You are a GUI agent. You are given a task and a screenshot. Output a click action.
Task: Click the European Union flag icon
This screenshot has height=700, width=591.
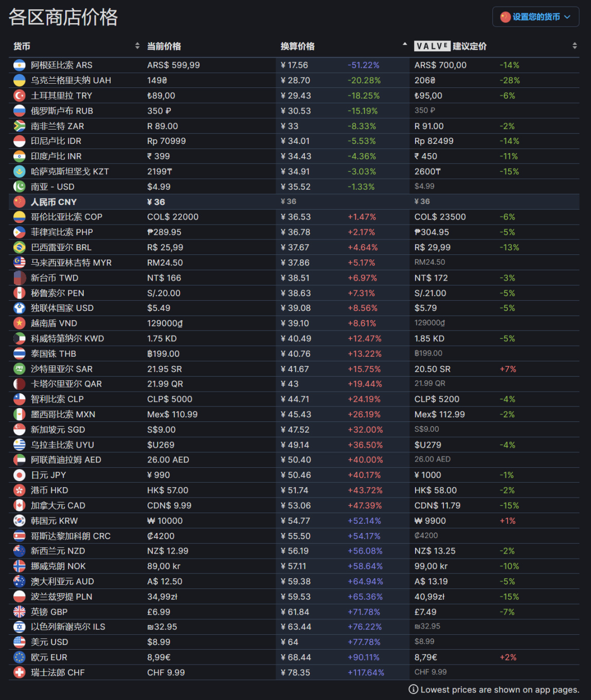coord(19,657)
